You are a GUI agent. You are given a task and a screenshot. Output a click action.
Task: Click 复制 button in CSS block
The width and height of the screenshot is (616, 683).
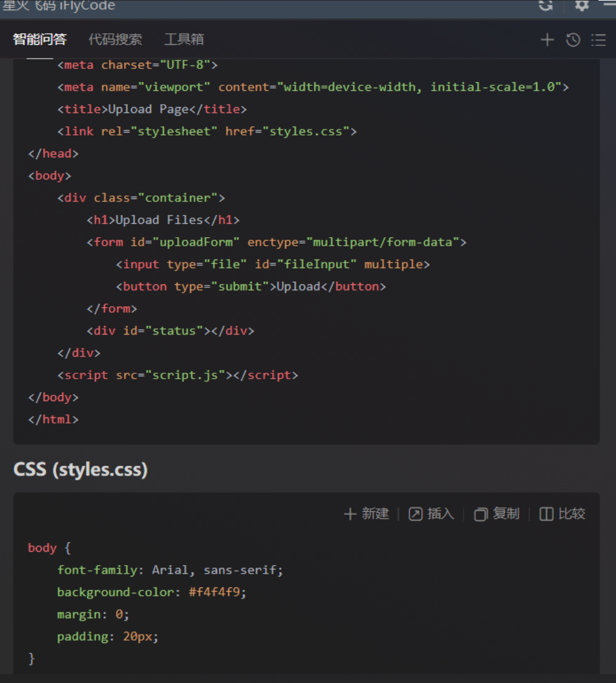point(497,514)
